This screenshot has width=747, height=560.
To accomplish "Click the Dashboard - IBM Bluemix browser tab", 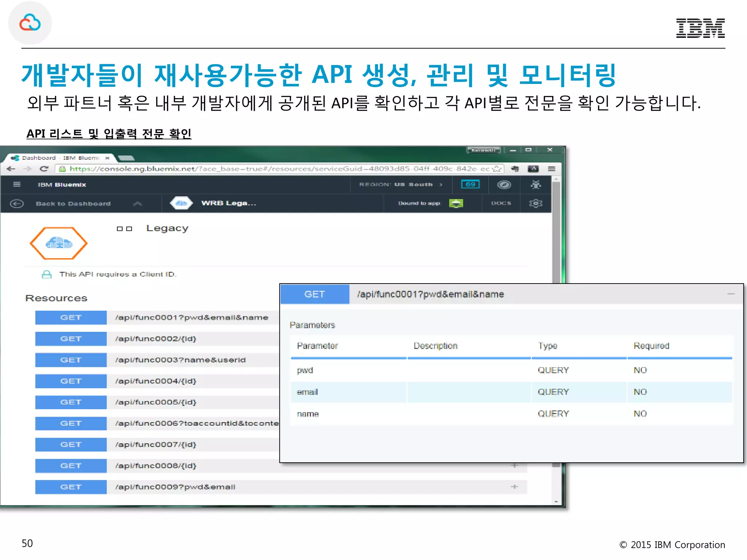I will (60, 158).
